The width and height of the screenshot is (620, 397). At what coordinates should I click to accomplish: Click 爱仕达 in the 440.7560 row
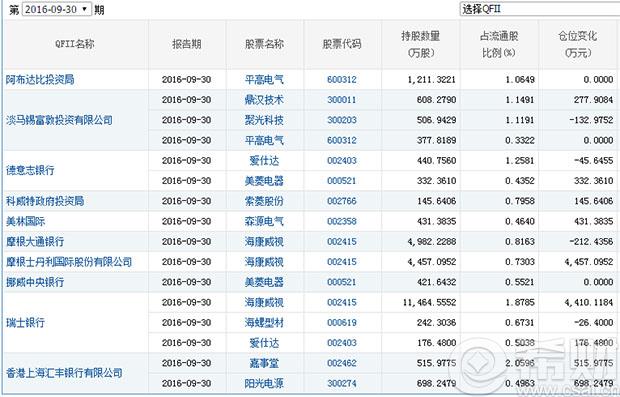264,161
